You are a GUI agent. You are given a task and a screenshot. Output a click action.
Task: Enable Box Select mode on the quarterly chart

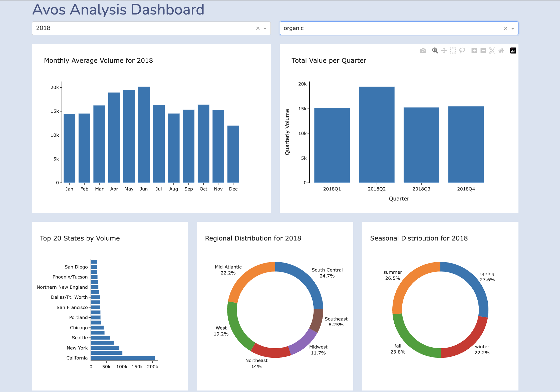(x=453, y=50)
